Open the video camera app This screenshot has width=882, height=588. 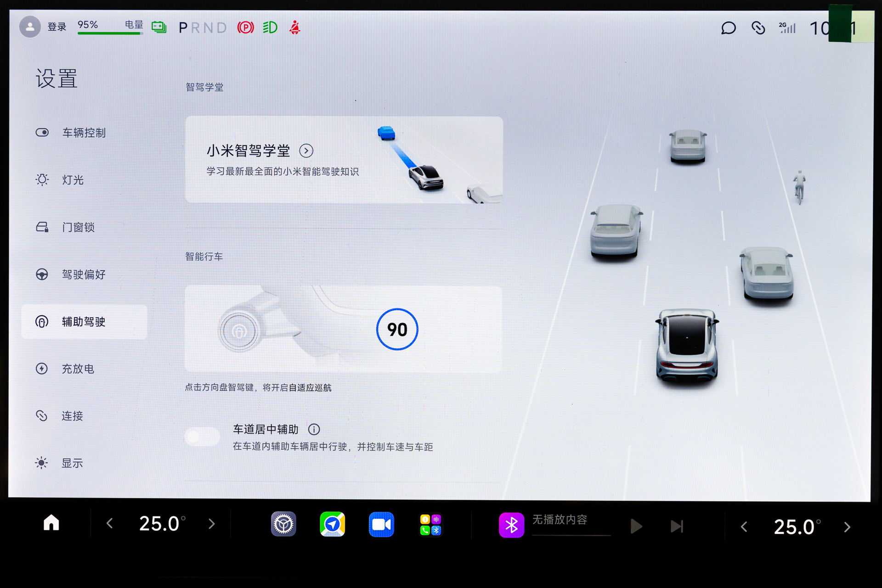coord(381,524)
